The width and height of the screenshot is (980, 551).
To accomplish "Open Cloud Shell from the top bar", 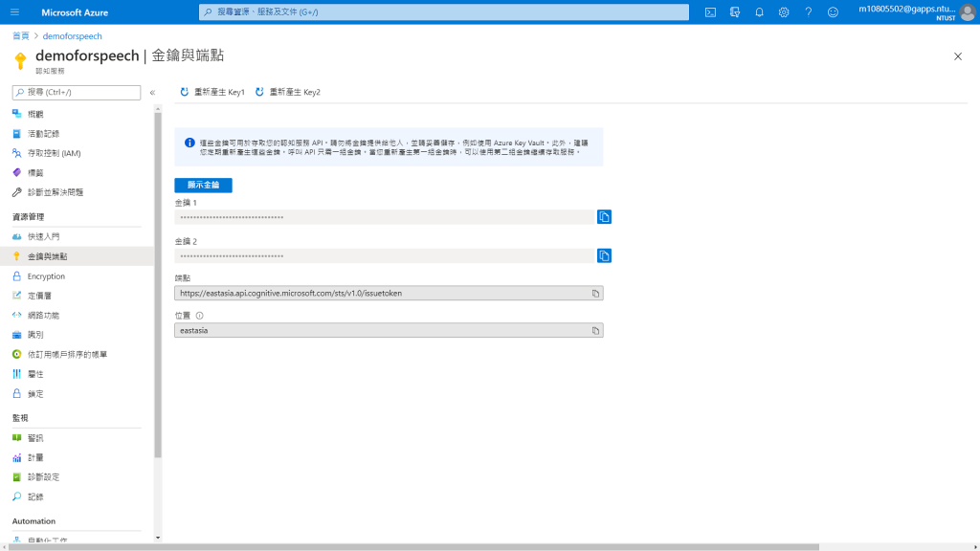I will [711, 11].
